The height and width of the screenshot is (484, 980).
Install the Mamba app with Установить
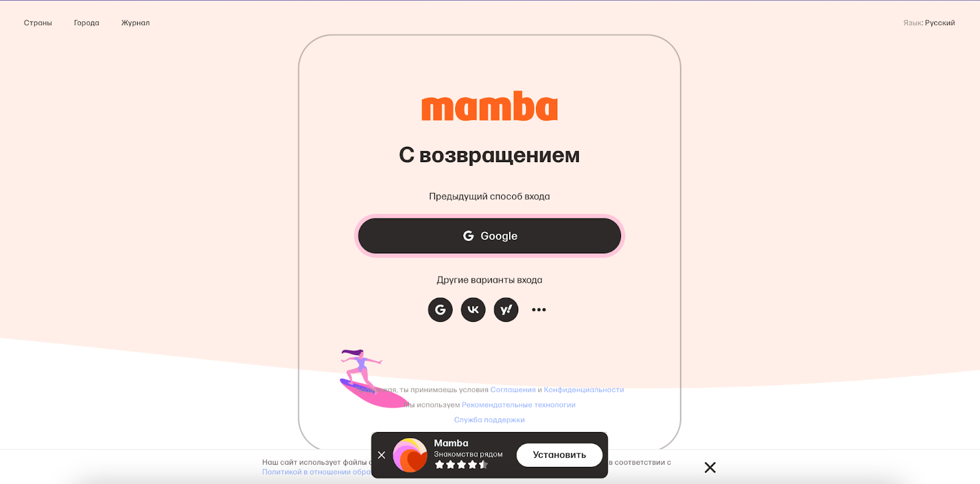(559, 455)
